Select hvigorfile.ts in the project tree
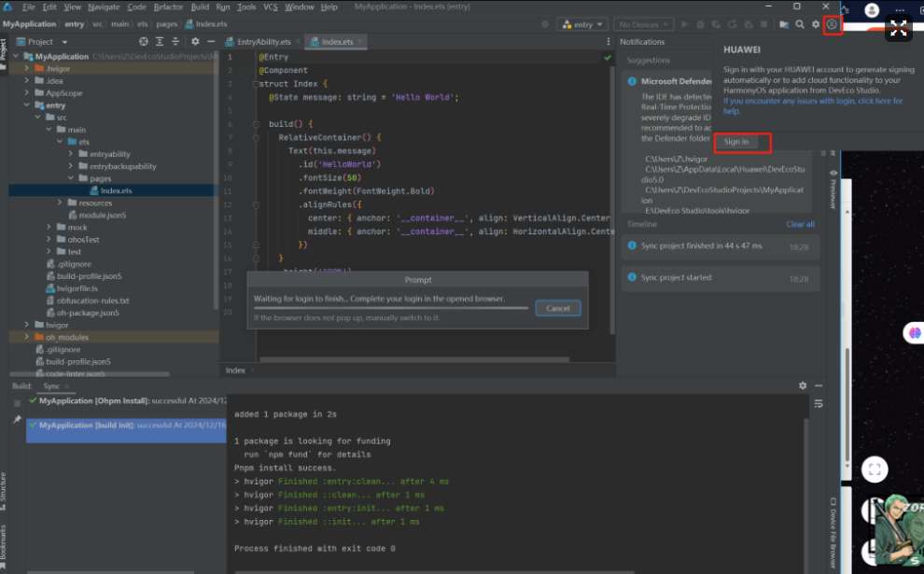The width and height of the screenshot is (924, 574). pos(77,288)
